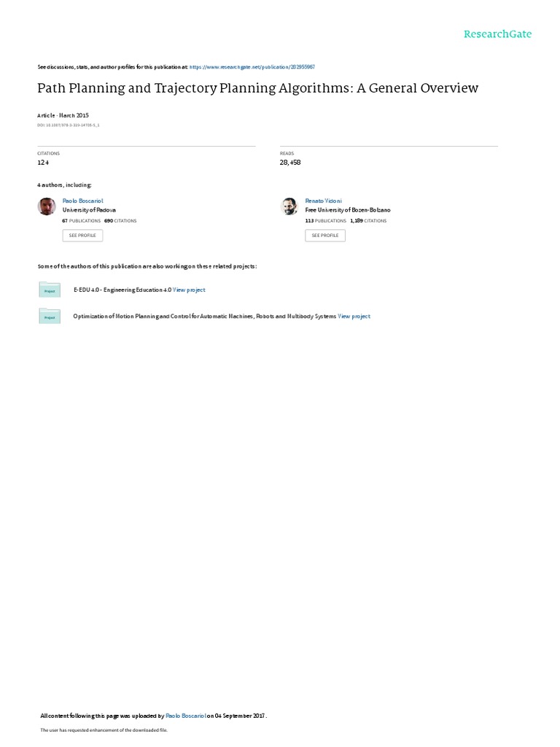Click Renato Vidoni's profile photo
This screenshot has width=560, height=747.
289,206
